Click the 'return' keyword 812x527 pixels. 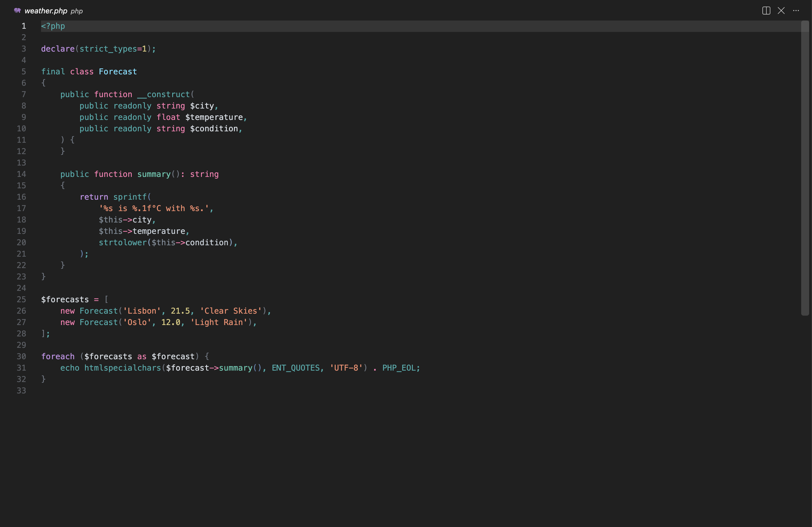coord(94,197)
